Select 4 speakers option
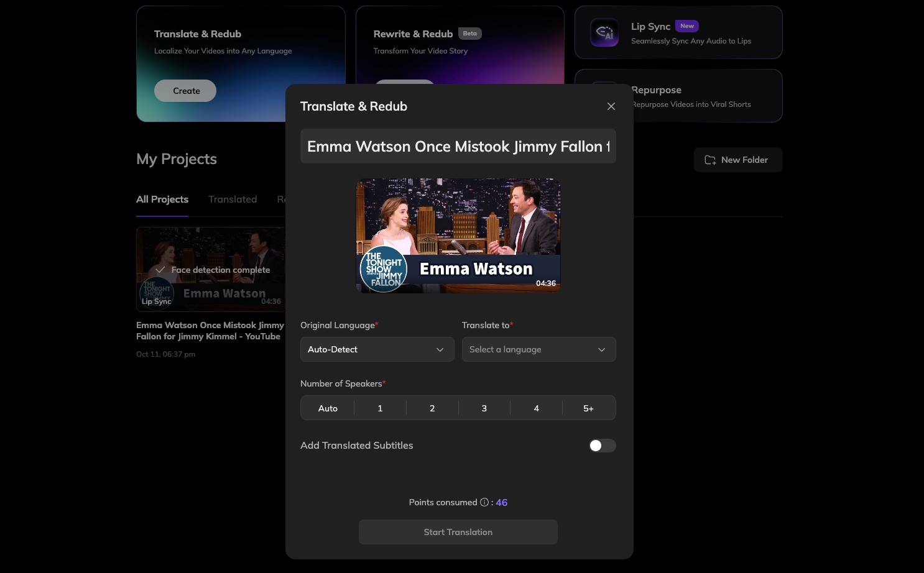924x573 pixels. (x=536, y=408)
